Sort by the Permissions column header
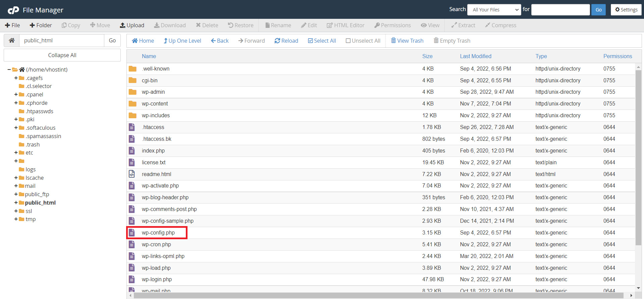The height and width of the screenshot is (299, 644). pos(618,56)
